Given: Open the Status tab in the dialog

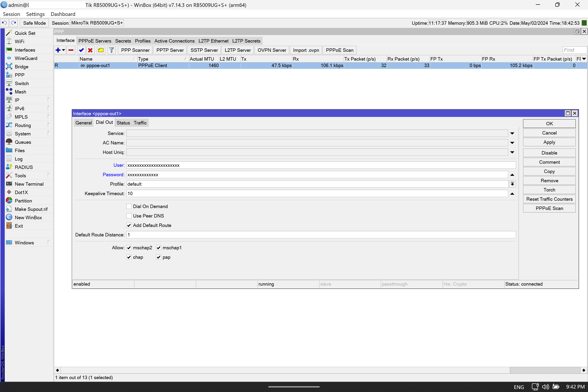Looking at the screenshot, I should (123, 122).
